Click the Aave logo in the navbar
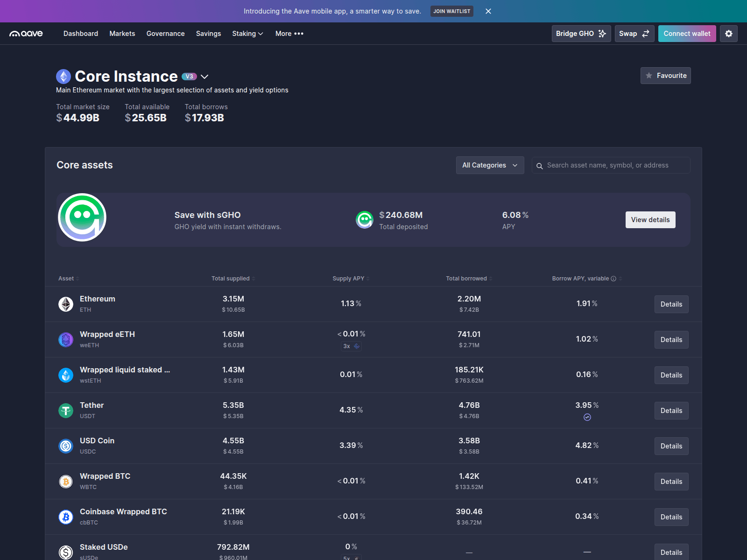The width and height of the screenshot is (747, 560). [26, 33]
